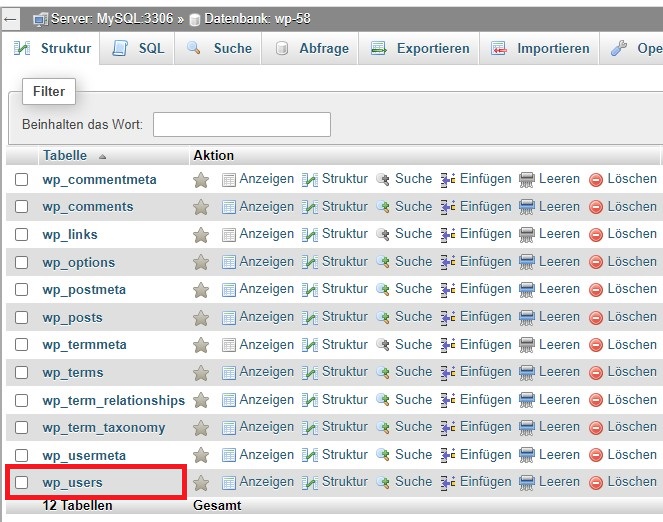Click the star icon for wp_term_taxonomy
Screen dimensions: 663x522
click(201, 428)
